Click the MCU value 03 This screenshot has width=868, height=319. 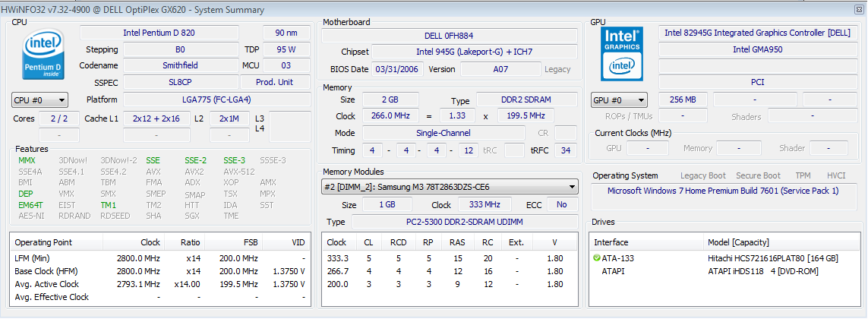pyautogui.click(x=286, y=65)
